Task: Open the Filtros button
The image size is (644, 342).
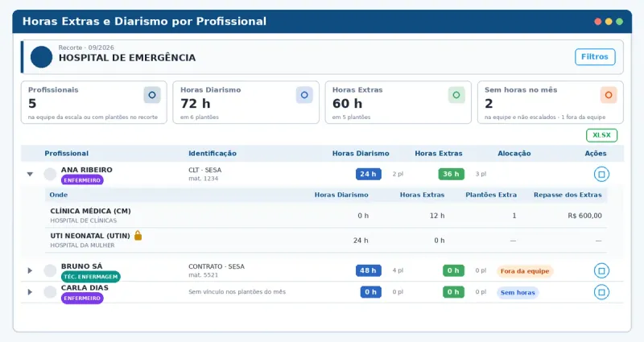Action: (x=595, y=56)
